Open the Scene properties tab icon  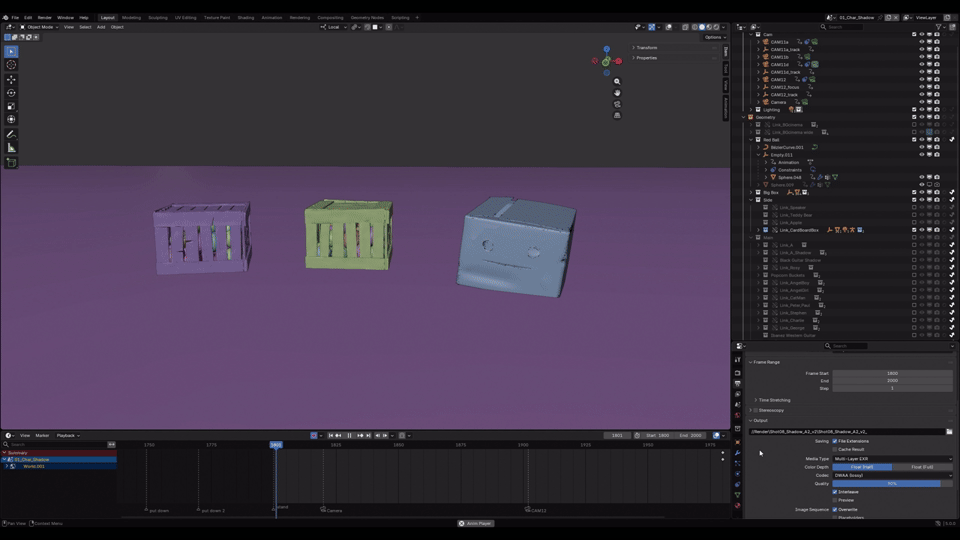coord(738,405)
